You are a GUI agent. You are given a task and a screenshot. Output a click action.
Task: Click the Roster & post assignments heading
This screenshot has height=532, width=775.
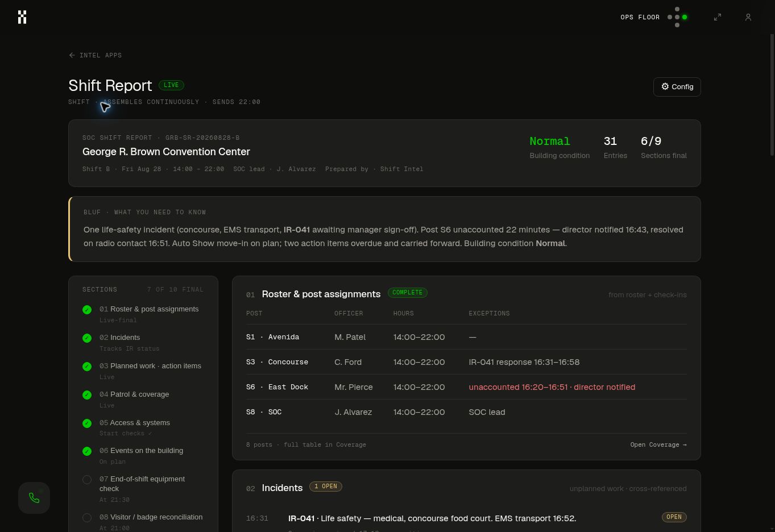tap(321, 294)
